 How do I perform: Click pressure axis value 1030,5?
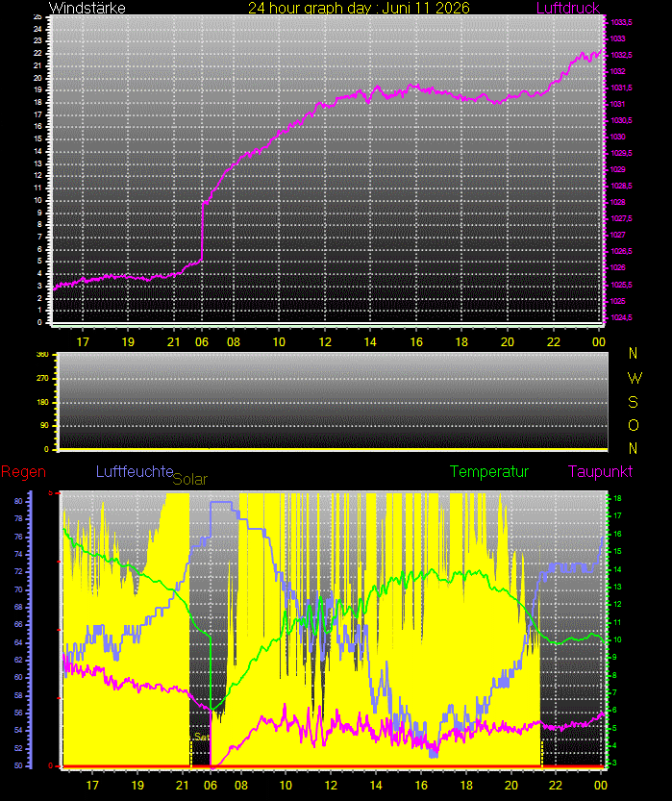621,120
